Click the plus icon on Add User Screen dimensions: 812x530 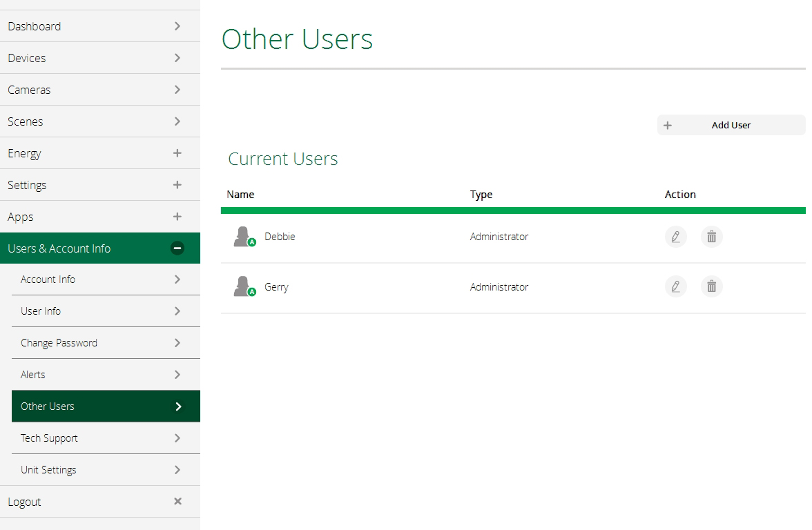coord(668,126)
